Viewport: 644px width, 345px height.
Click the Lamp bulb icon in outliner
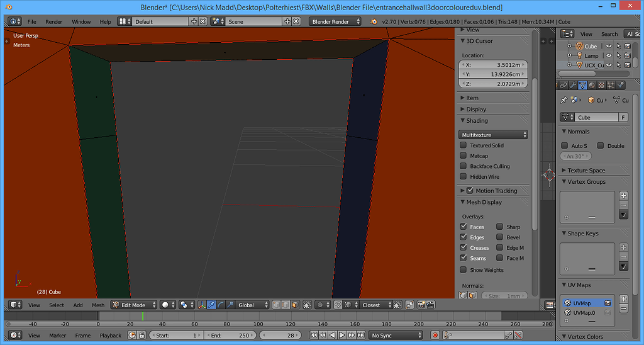[x=579, y=55]
